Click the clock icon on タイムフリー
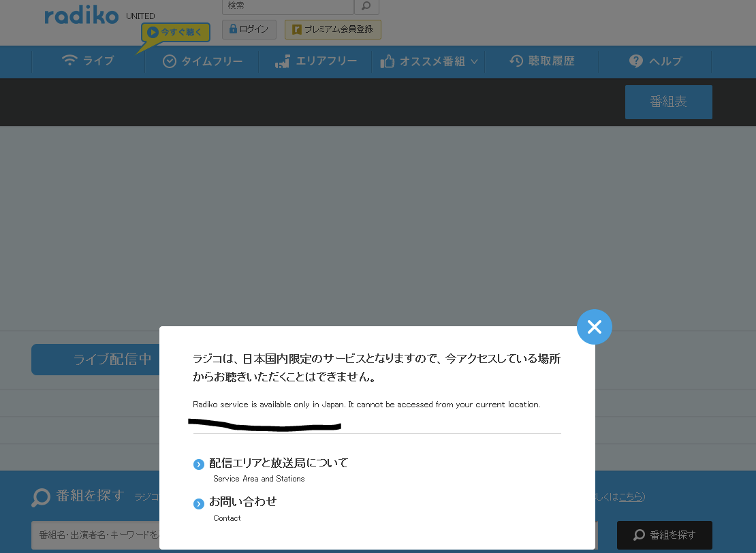Screen dimensions: 756x553 coord(169,61)
